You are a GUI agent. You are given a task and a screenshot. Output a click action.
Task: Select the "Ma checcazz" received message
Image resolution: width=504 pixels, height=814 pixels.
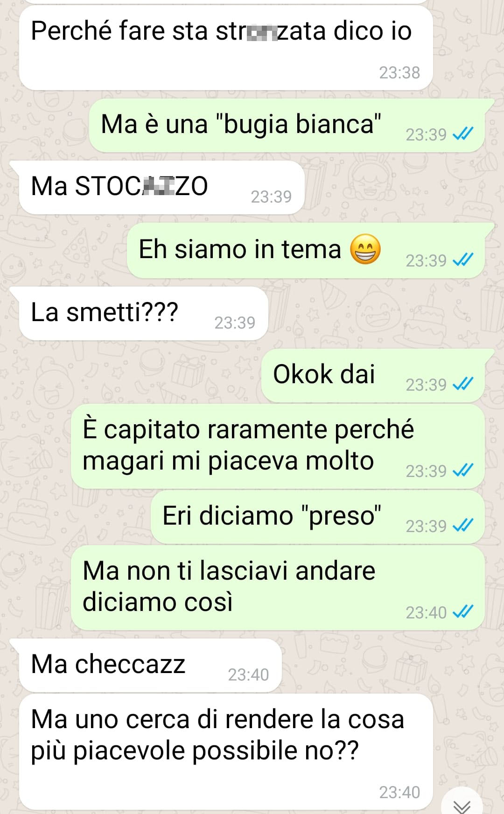pos(150,665)
